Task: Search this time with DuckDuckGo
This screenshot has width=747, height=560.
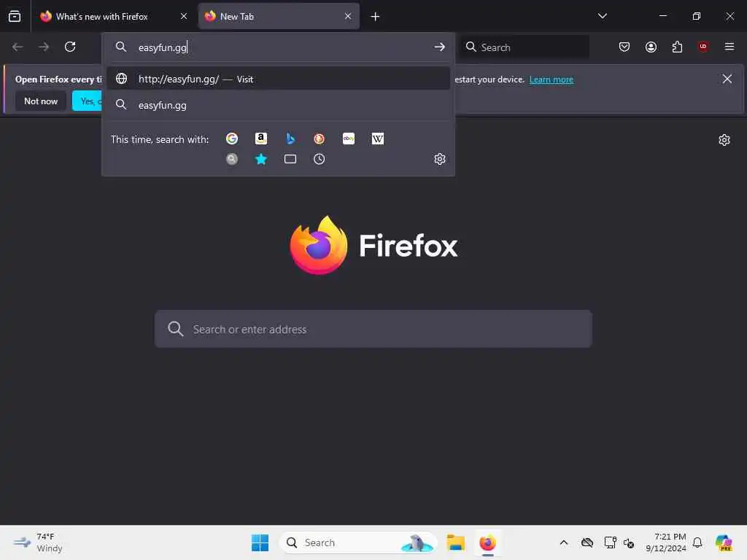Action: 320,139
